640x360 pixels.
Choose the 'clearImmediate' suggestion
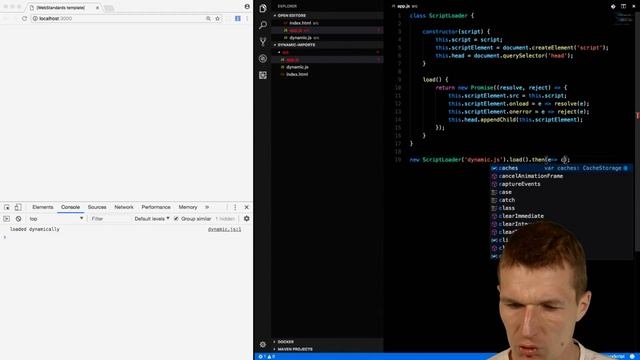tap(562, 216)
